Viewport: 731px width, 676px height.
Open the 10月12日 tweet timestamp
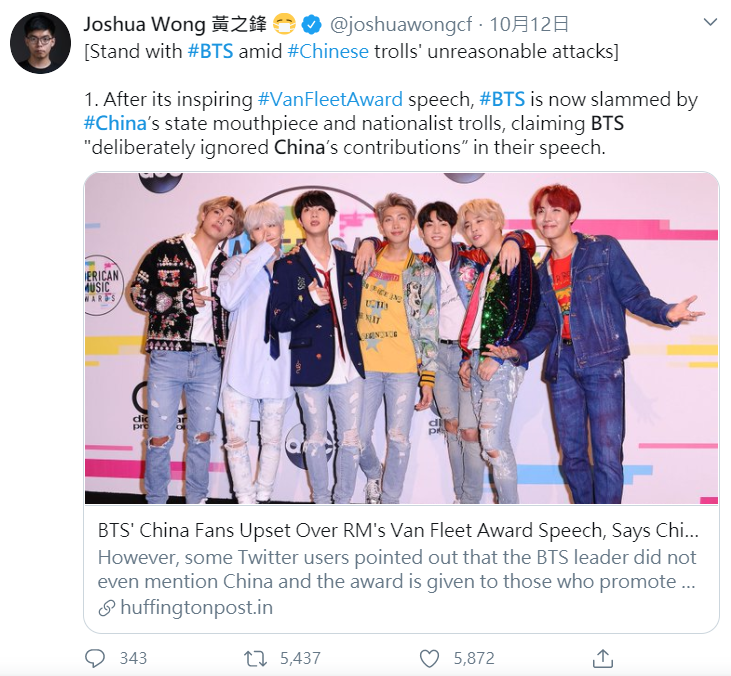tap(529, 24)
